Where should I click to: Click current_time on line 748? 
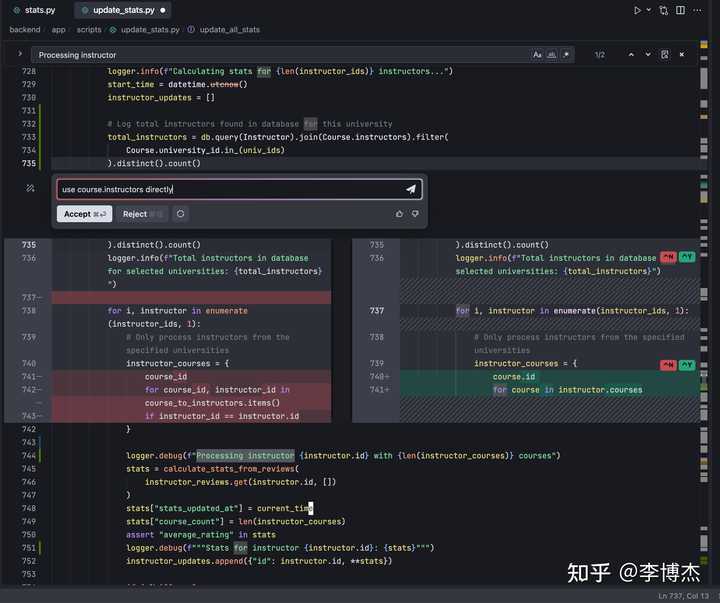tap(285, 508)
